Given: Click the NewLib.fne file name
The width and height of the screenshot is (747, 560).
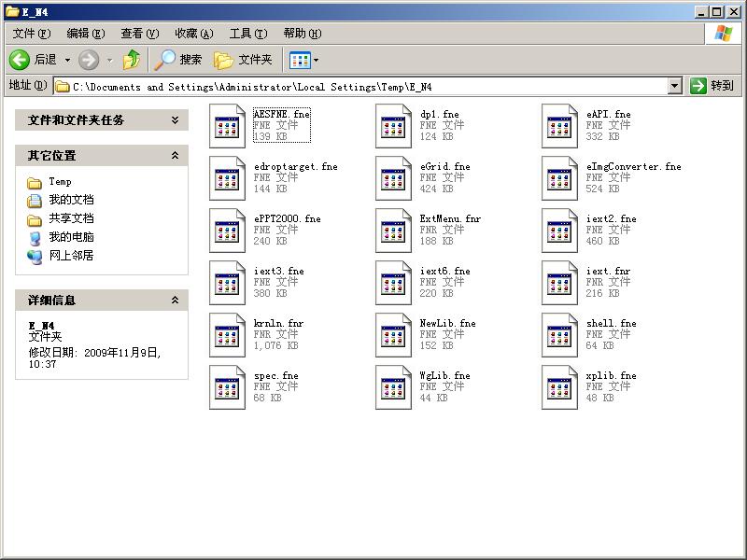Looking at the screenshot, I should pyautogui.click(x=448, y=323).
